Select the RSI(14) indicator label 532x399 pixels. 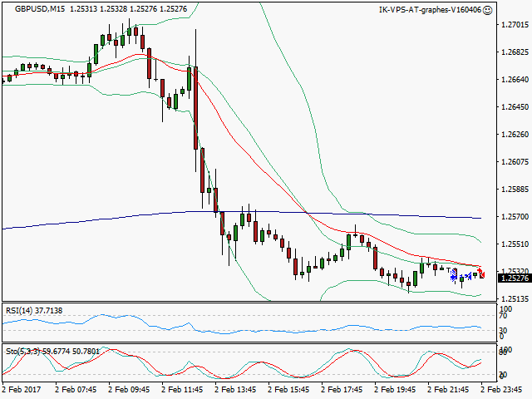(x=32, y=311)
